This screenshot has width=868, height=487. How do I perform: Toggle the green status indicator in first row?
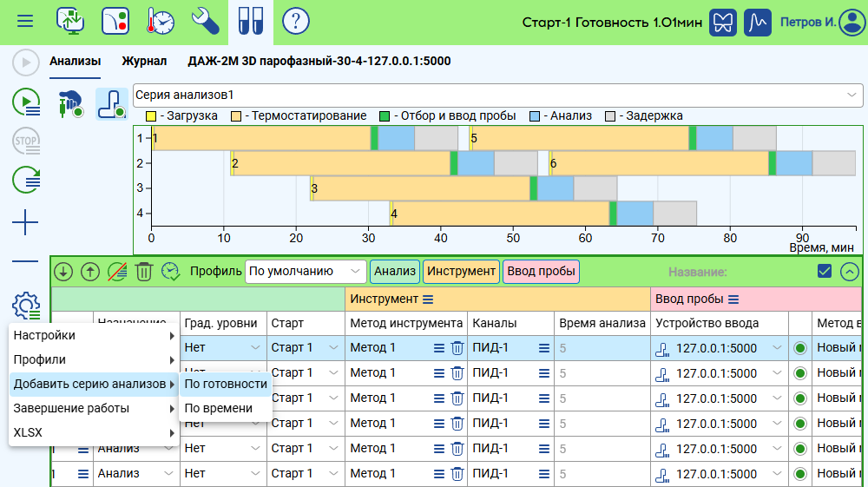coord(799,348)
